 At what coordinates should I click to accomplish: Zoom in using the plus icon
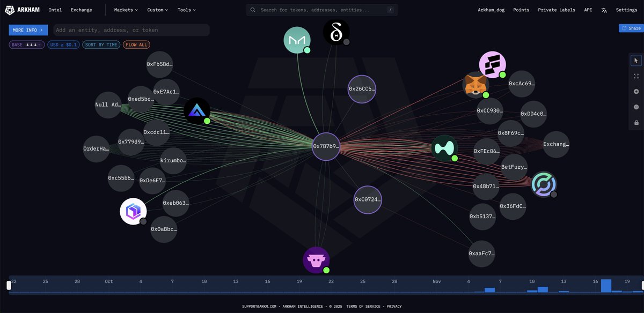coord(636,91)
